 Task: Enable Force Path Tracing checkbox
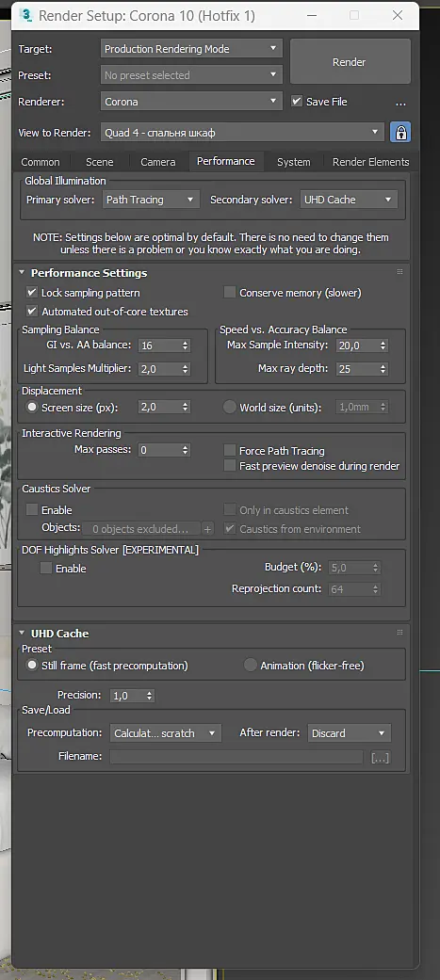(x=230, y=450)
